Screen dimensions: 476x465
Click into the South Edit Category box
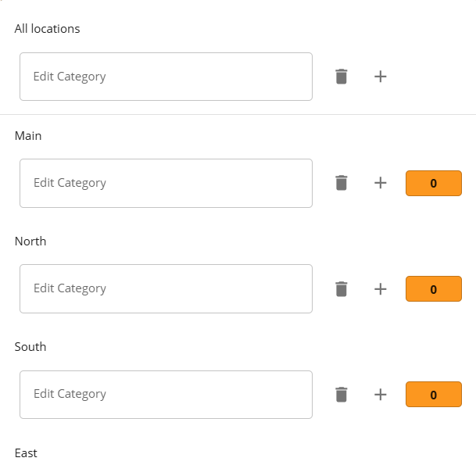point(166,394)
